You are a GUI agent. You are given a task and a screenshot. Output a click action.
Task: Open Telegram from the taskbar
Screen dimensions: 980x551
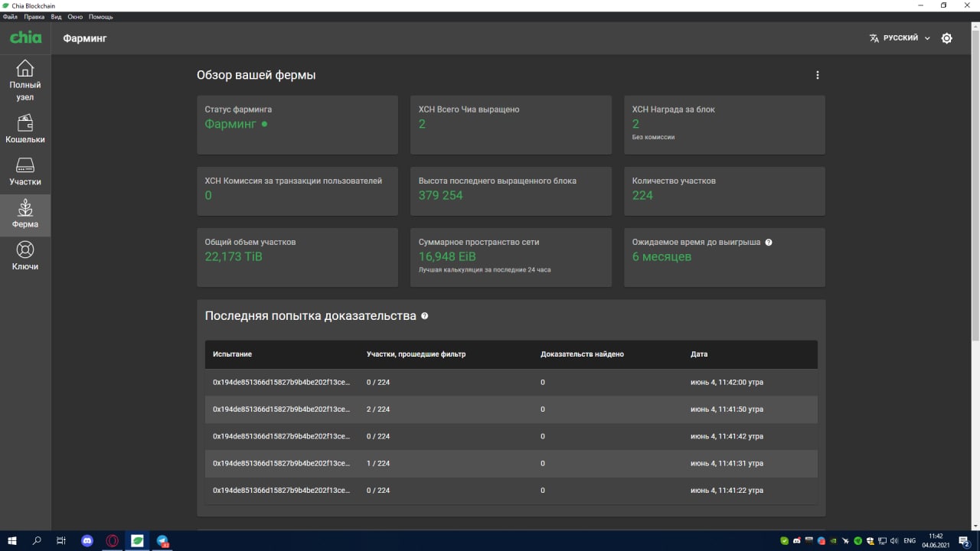tap(162, 541)
